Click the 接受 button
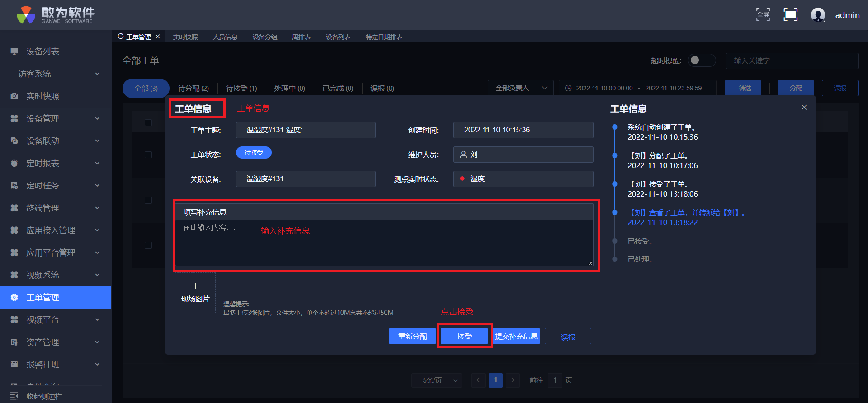This screenshot has width=868, height=403. pos(464,336)
